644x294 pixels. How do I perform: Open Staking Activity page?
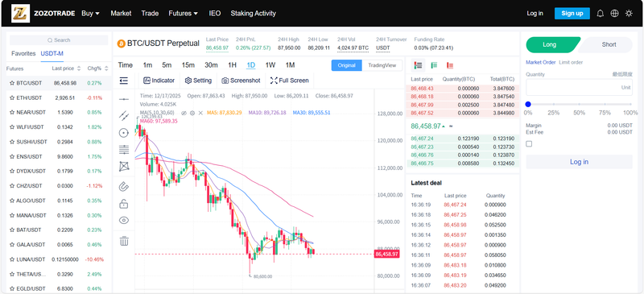(x=253, y=13)
